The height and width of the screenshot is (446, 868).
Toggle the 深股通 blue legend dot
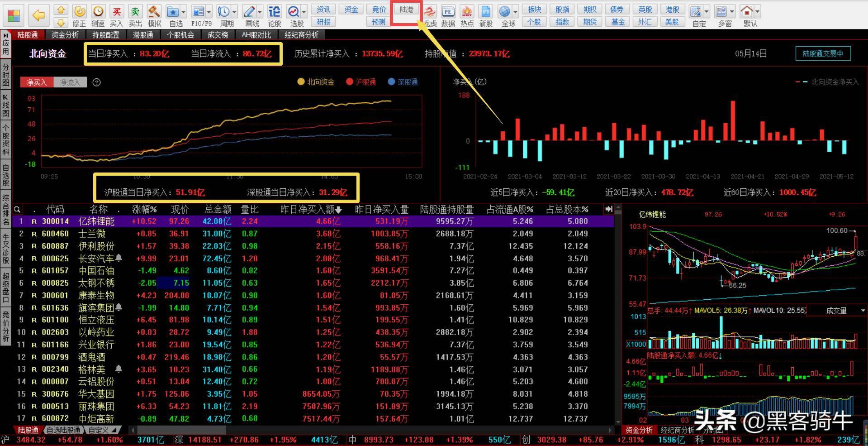tap(391, 82)
